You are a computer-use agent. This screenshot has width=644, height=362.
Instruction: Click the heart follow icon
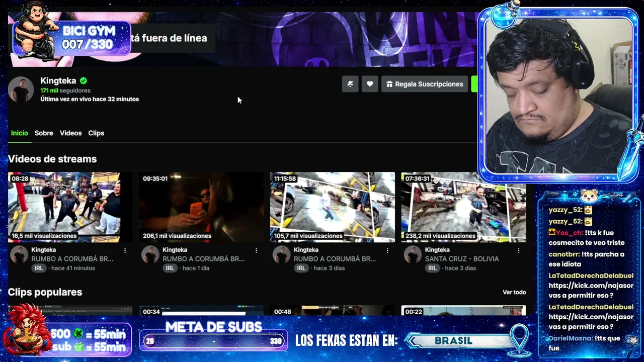[x=370, y=84]
